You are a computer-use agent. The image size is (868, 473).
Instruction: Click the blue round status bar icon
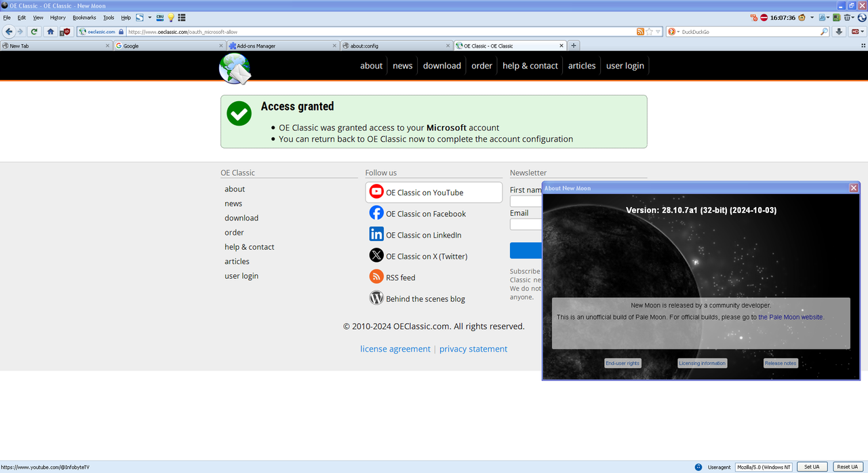(x=698, y=467)
